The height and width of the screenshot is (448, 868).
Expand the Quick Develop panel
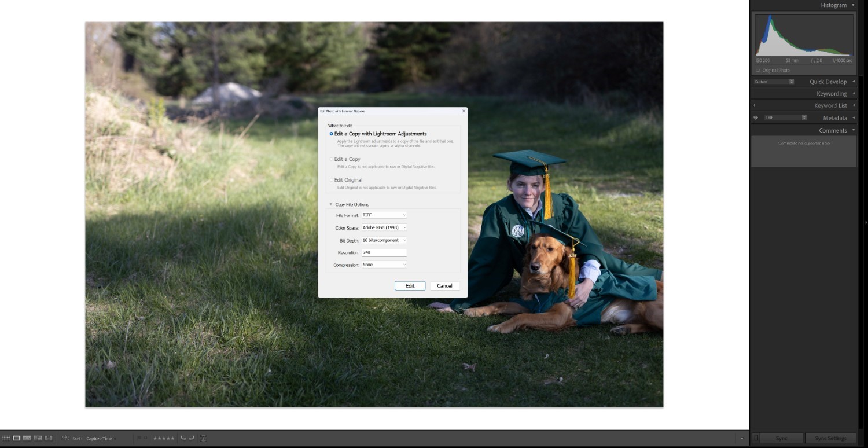click(x=829, y=82)
